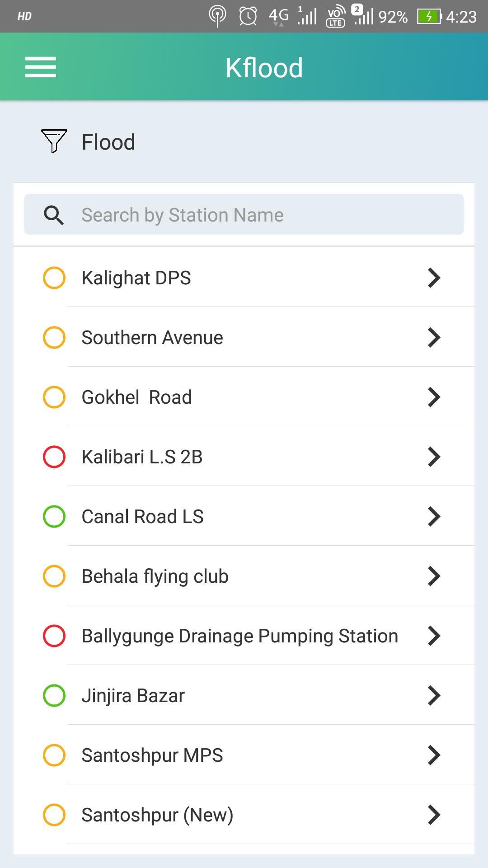The image size is (488, 868).
Task: Tap the search magnifier icon
Action: pyautogui.click(x=54, y=215)
